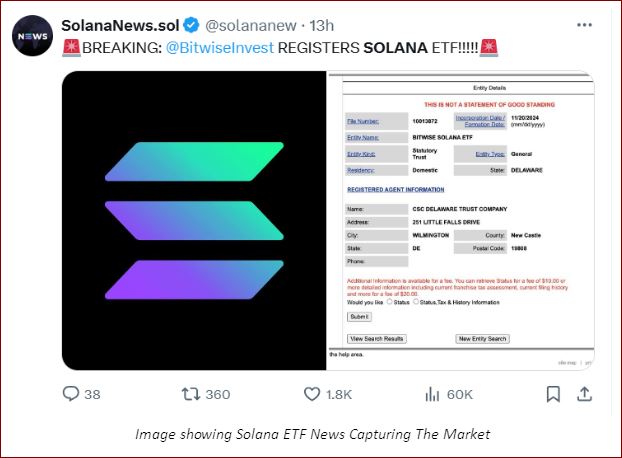The image size is (622, 458).
Task: View tweet analytics bar chart icon
Action: click(x=432, y=394)
